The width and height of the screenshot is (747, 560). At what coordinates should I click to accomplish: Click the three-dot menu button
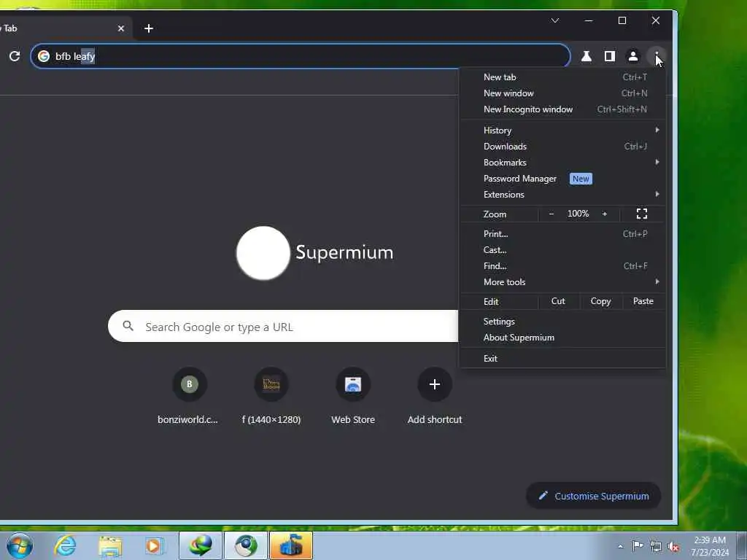tap(657, 56)
